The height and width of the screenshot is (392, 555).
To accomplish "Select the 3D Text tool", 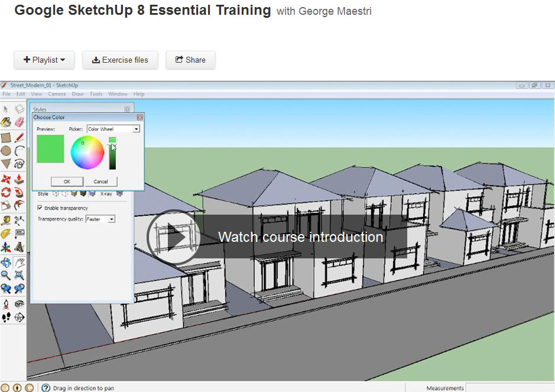I will [x=19, y=247].
